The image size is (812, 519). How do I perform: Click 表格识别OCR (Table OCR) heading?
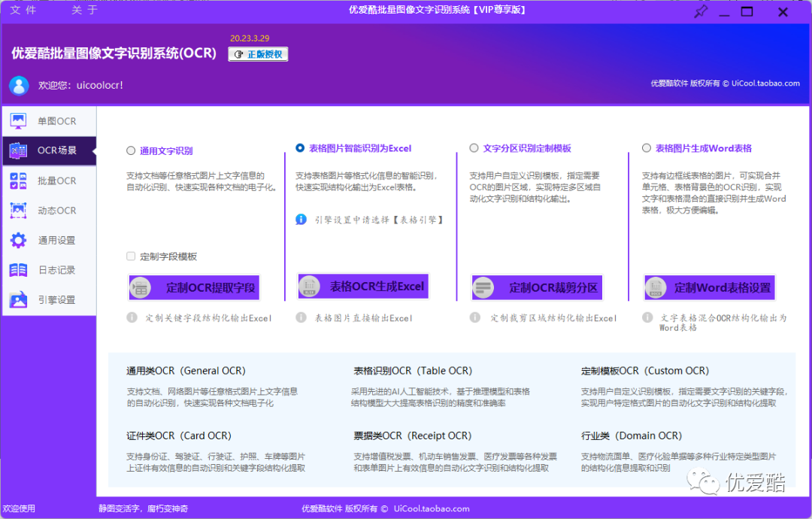click(413, 371)
